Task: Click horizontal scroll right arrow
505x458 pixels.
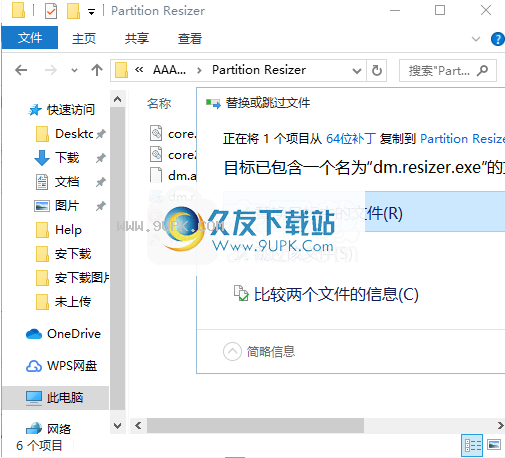Action: click(500, 426)
